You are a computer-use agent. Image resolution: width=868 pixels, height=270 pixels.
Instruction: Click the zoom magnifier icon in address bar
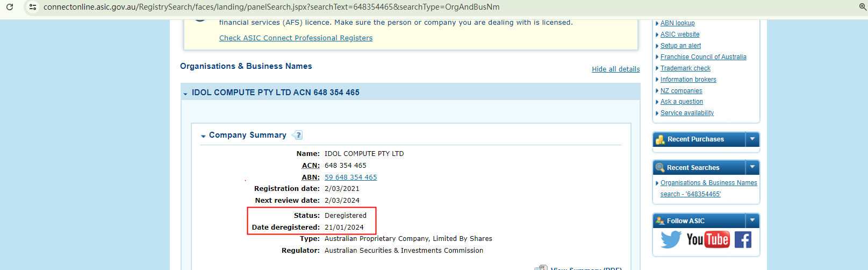(863, 7)
